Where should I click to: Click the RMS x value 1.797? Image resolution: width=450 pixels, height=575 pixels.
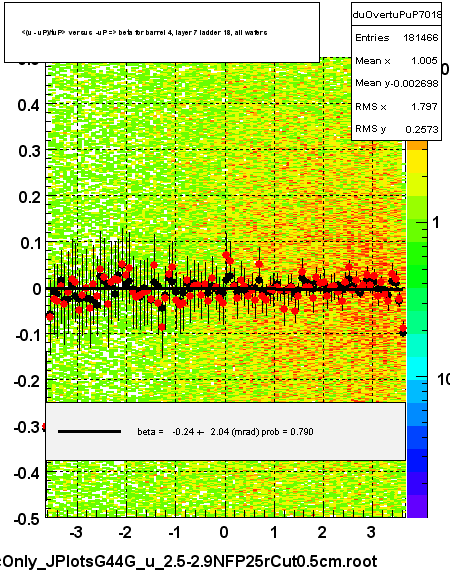click(424, 106)
